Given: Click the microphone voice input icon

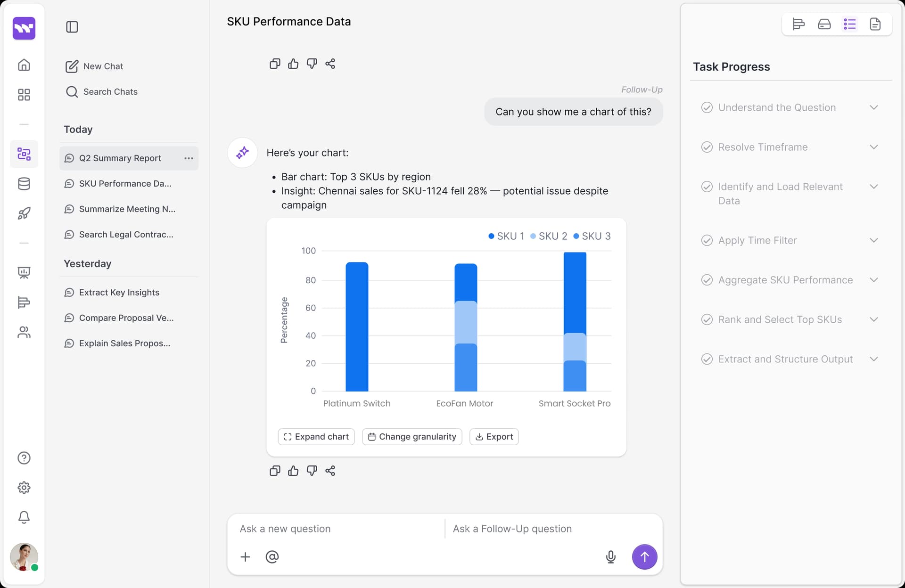Looking at the screenshot, I should point(610,557).
